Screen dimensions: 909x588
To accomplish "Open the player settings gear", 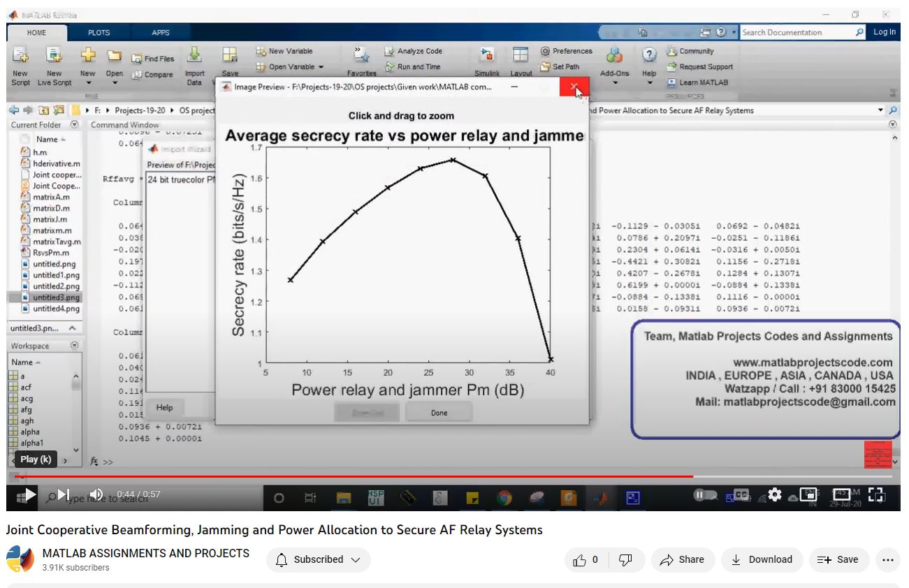I will 774,494.
